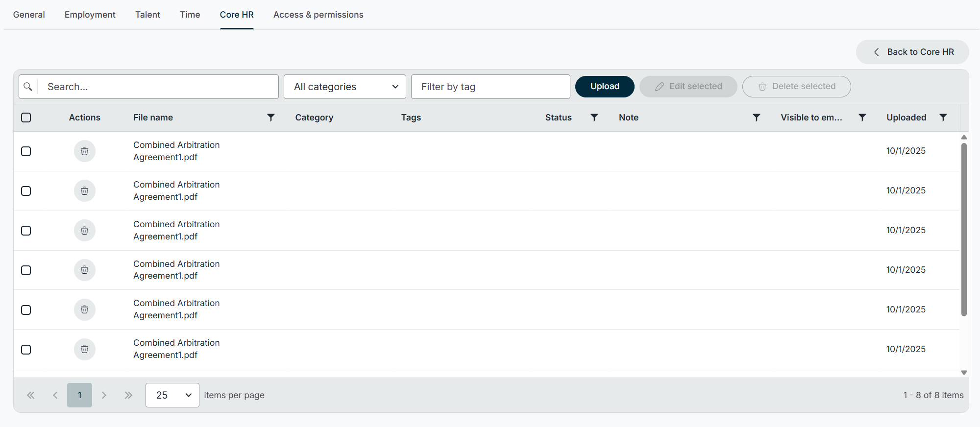This screenshot has width=980, height=427.
Task: Click the table scrollbar up arrow
Action: tap(964, 137)
